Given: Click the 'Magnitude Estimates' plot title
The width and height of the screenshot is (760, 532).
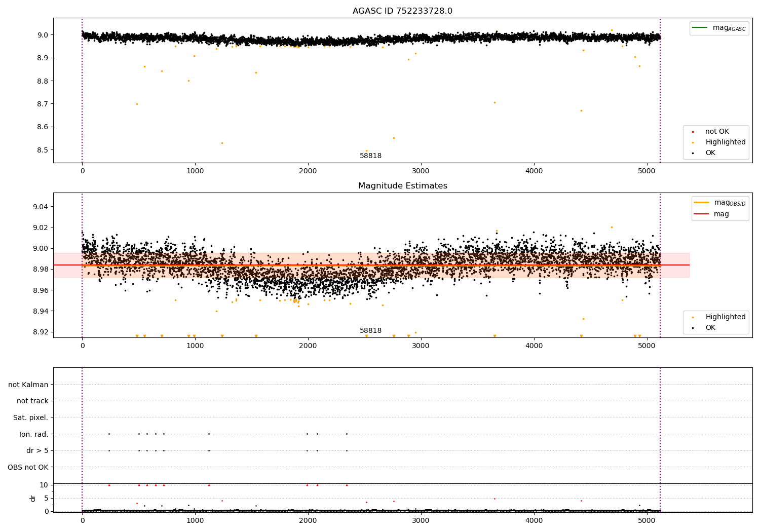Looking at the screenshot, I should point(402,186).
